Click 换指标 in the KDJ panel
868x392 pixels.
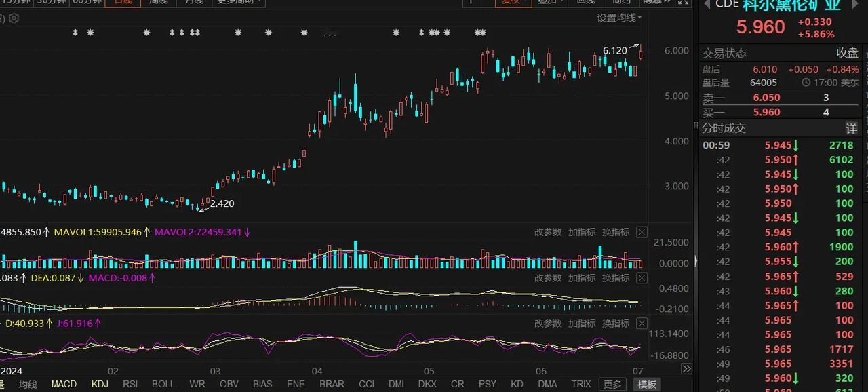(x=616, y=324)
